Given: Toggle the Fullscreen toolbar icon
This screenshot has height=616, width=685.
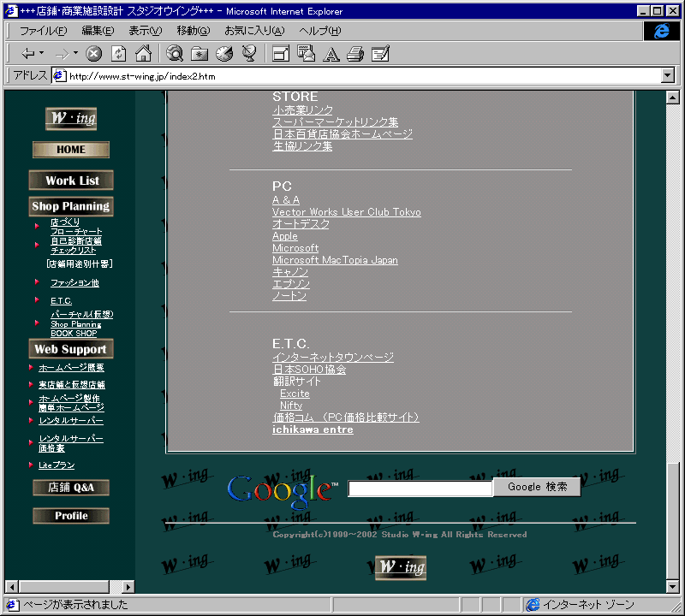Looking at the screenshot, I should click(281, 54).
